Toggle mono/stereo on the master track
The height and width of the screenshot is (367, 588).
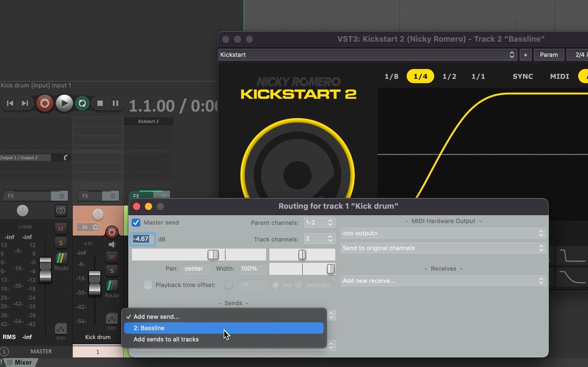pos(61,210)
